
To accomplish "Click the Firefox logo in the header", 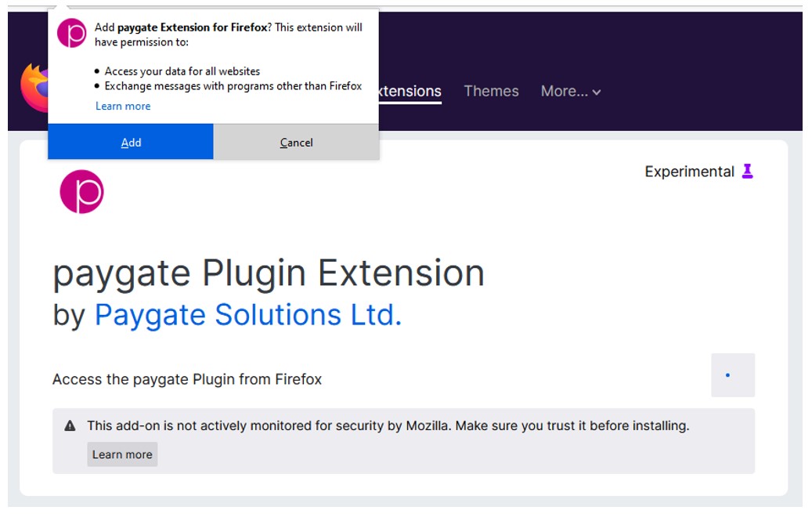I will click(34, 88).
